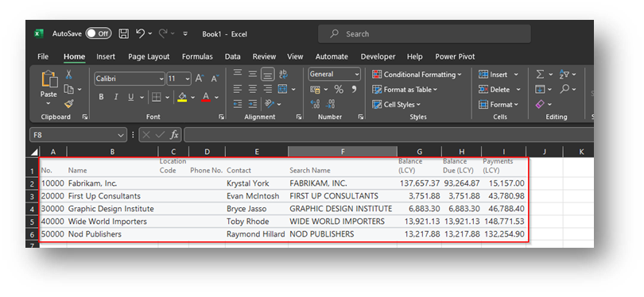Screen dimensions: 644x297
Task: Apply borders with the Borders icon
Action: point(156,97)
